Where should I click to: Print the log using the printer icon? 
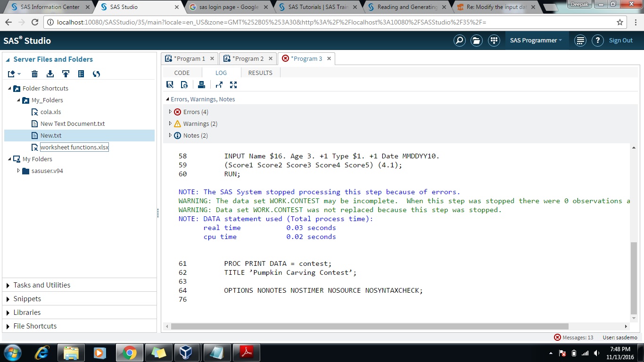click(201, 84)
